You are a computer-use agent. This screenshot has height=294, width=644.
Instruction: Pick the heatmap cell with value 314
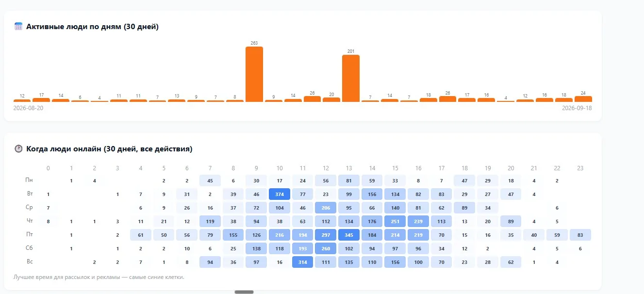(x=303, y=262)
